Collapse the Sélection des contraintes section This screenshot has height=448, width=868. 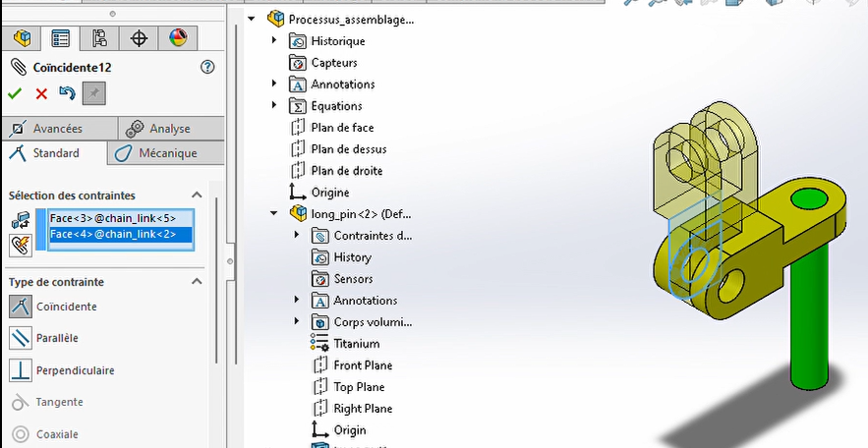197,196
